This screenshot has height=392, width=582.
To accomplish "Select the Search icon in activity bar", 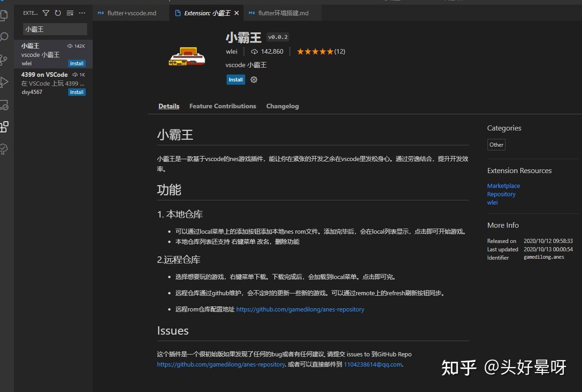I will 5,36.
